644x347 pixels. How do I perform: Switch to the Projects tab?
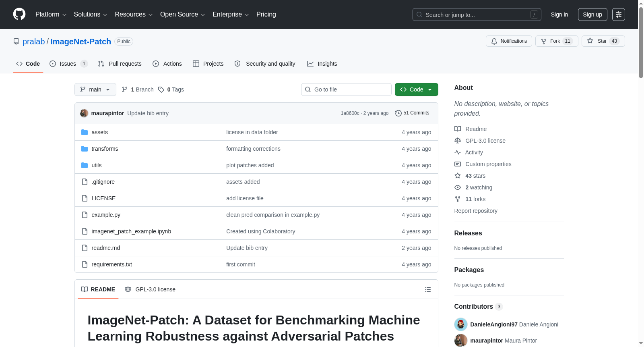pos(208,64)
